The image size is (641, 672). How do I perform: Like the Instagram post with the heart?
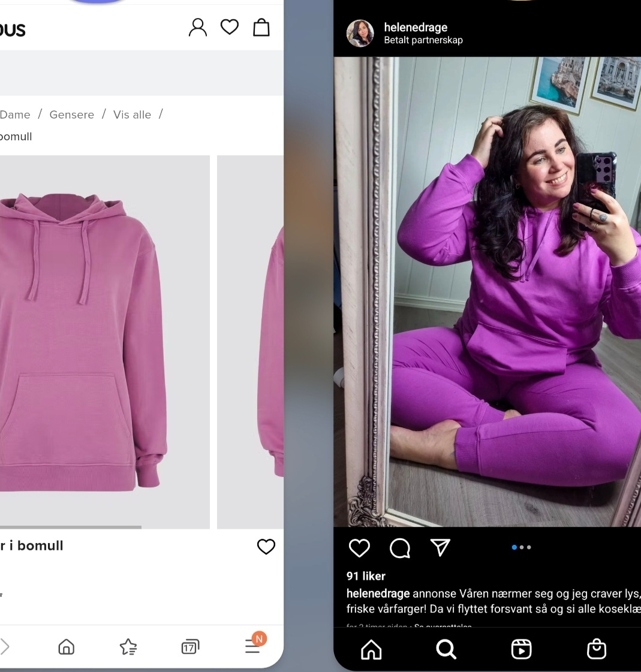359,548
